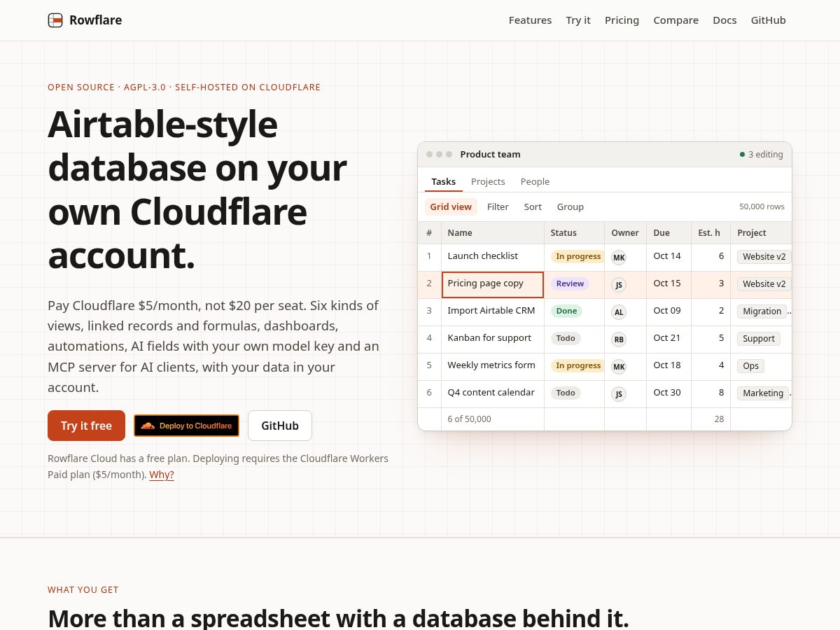Click MK avatar in Launch checklist row
This screenshot has width=840, height=630.
click(x=619, y=258)
